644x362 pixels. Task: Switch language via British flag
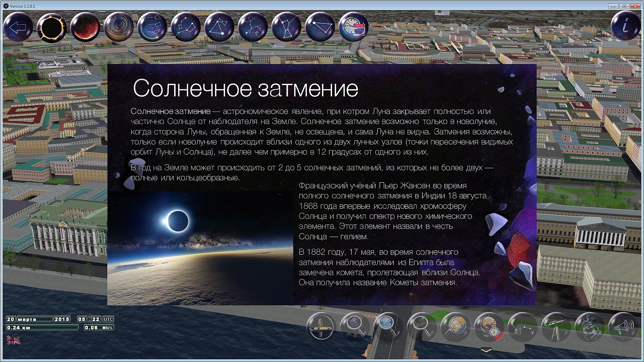tap(13, 341)
